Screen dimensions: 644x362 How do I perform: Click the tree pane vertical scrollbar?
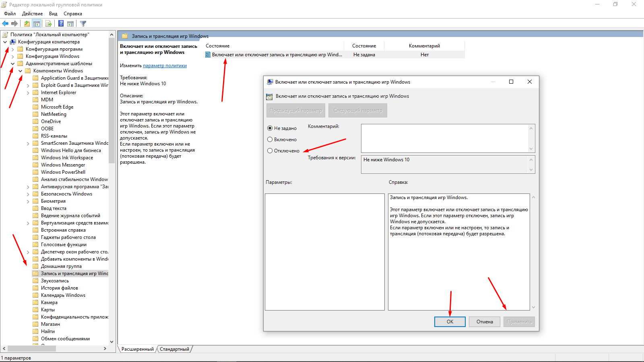[x=111, y=101]
